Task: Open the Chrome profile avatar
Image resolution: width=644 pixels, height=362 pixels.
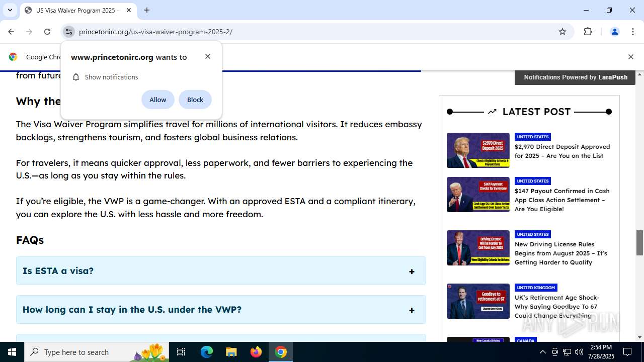Action: coord(614,32)
